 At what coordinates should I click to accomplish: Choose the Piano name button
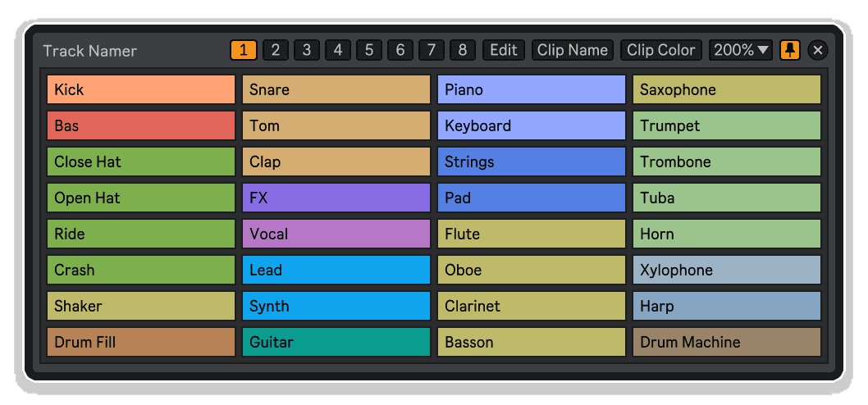(532, 89)
